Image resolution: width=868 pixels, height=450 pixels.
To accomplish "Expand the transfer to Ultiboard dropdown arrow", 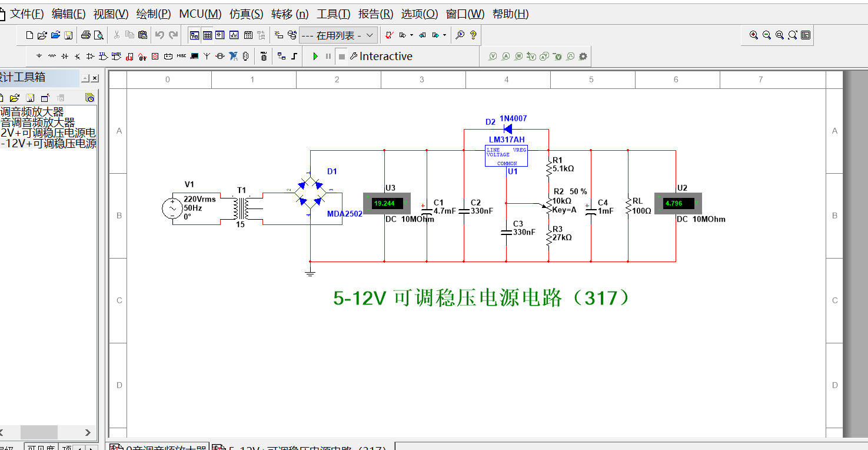I will [411, 35].
